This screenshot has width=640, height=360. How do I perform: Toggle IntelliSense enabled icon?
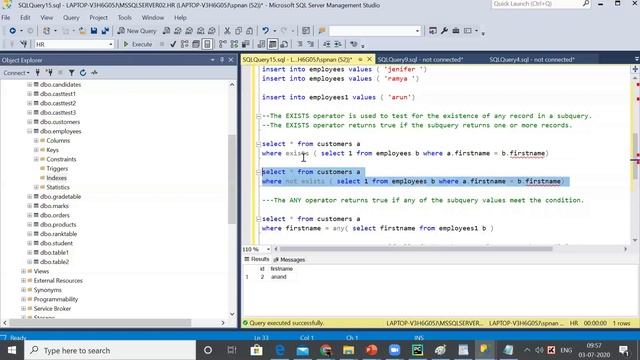coord(207,44)
